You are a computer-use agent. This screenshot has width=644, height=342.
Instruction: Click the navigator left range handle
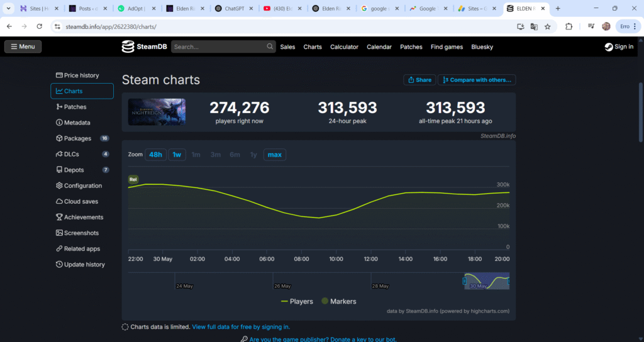pos(465,281)
